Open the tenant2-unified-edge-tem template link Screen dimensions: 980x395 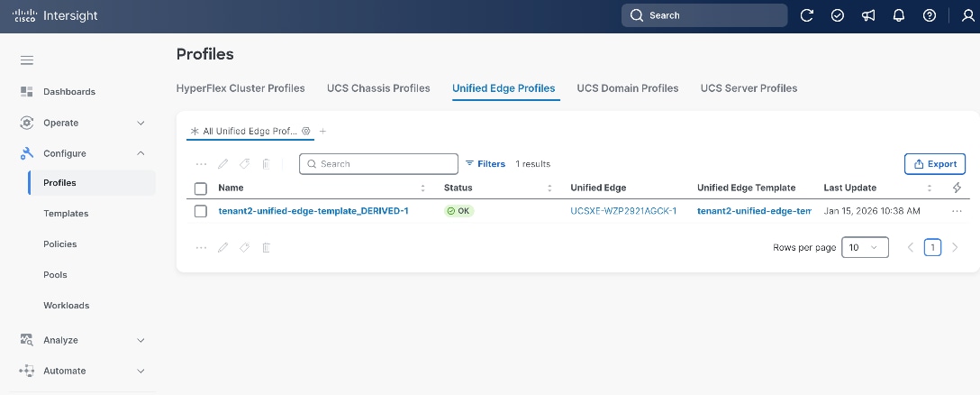click(755, 211)
